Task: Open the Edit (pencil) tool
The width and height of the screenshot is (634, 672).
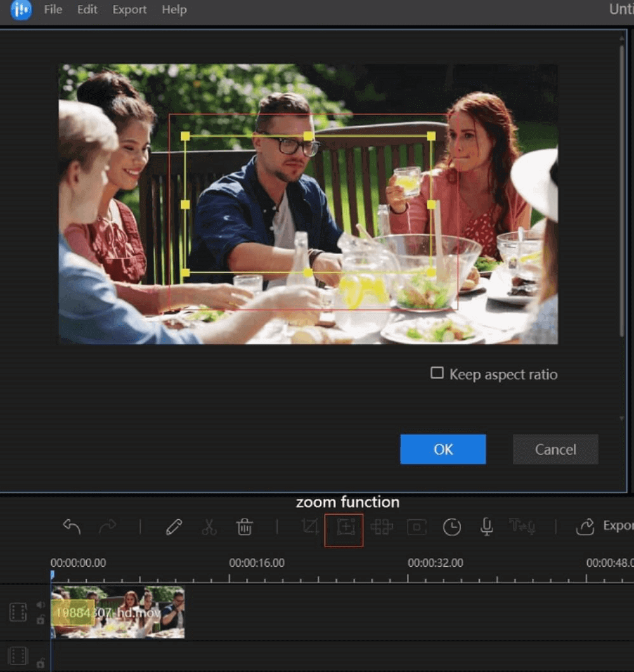Action: coord(174,527)
